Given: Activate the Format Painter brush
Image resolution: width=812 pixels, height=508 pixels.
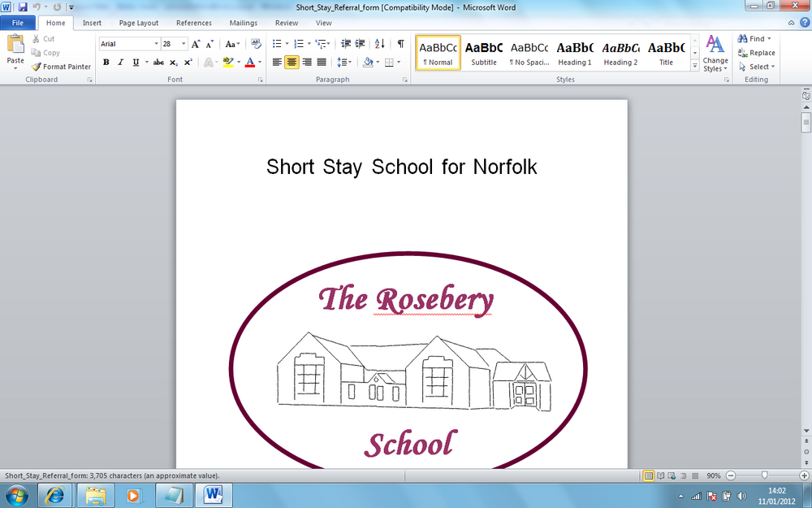Looking at the screenshot, I should click(x=61, y=67).
